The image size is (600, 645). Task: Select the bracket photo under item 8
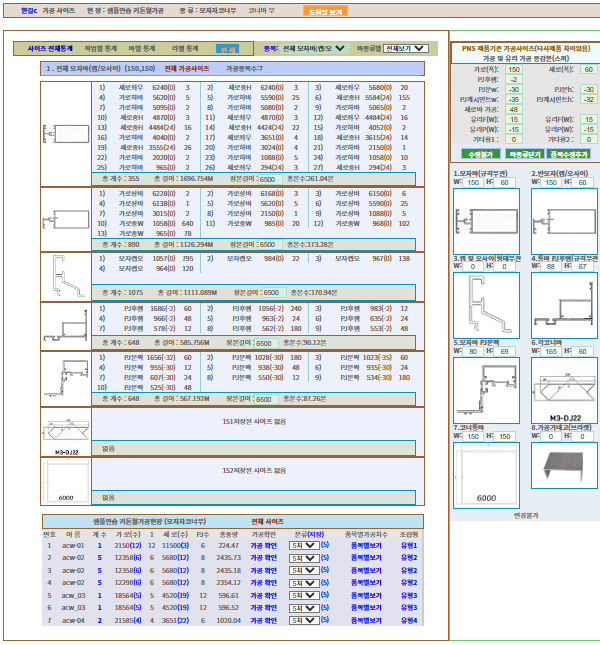[564, 465]
